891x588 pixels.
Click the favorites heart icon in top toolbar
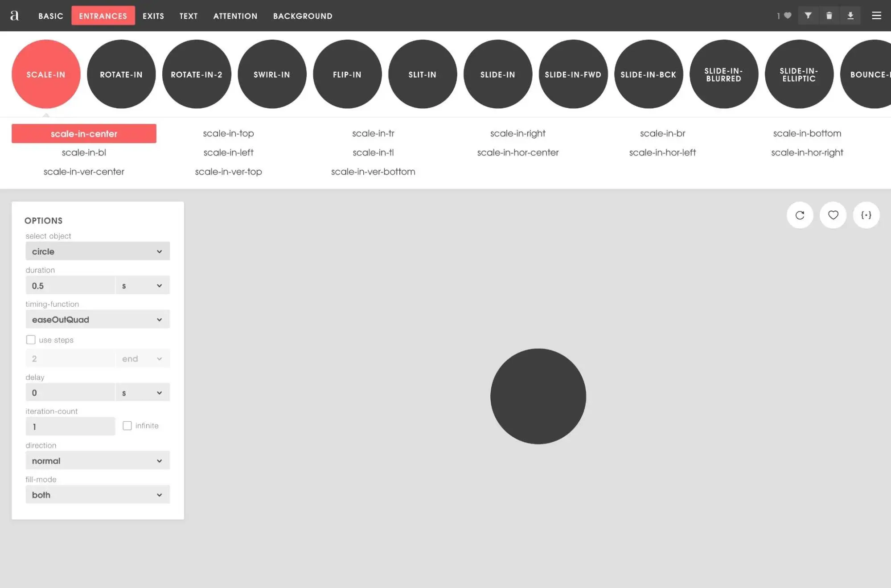pos(787,16)
